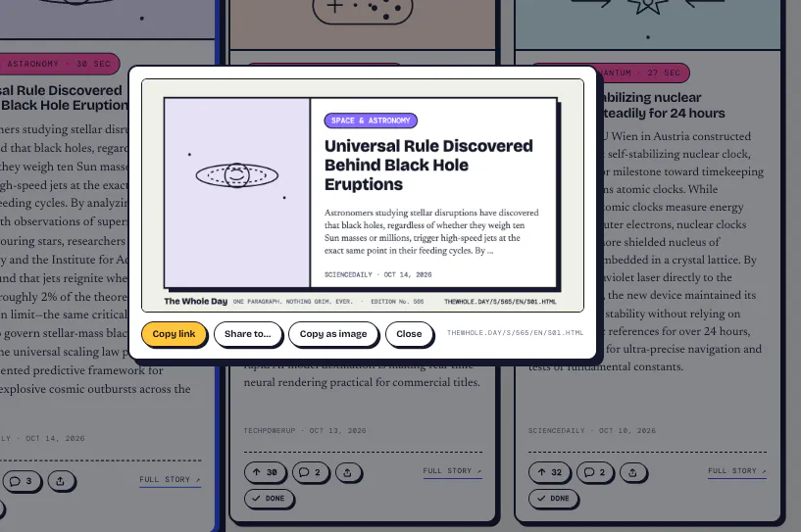Click the SPACE & ASTRONOMY tag in preview
Viewport: 801px width, 532px height.
371,121
